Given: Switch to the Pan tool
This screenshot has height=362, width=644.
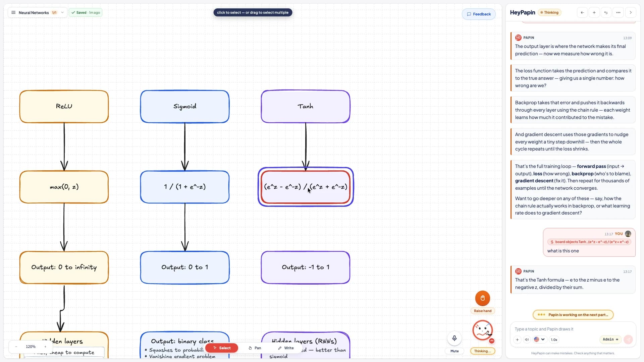Looking at the screenshot, I should [x=255, y=348].
